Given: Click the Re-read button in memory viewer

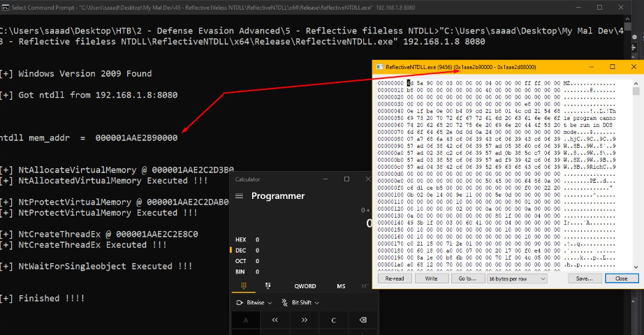Looking at the screenshot, I should [x=395, y=278].
